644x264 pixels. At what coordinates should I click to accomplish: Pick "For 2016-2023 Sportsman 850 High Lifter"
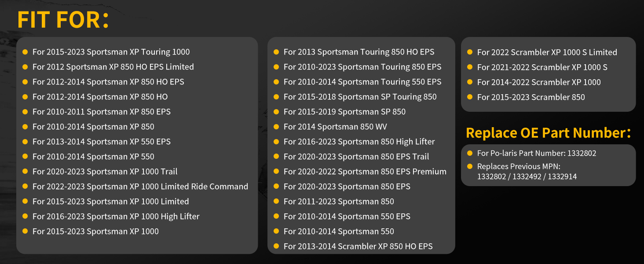click(359, 142)
